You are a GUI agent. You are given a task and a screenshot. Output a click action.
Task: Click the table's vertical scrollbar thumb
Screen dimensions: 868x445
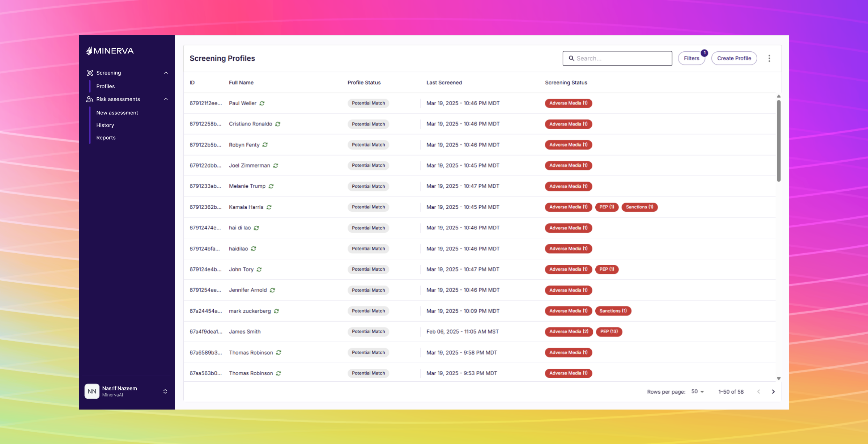779,141
